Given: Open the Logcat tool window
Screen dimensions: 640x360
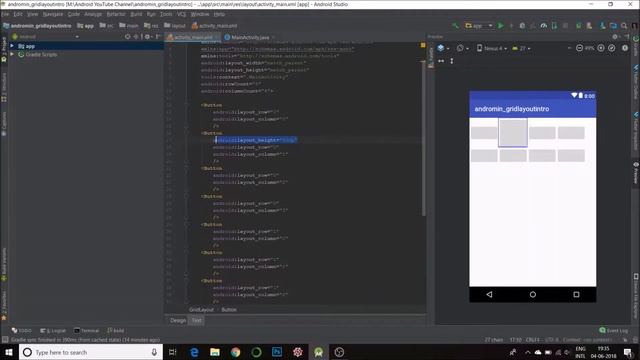Looking at the screenshot, I should click(x=53, y=331).
